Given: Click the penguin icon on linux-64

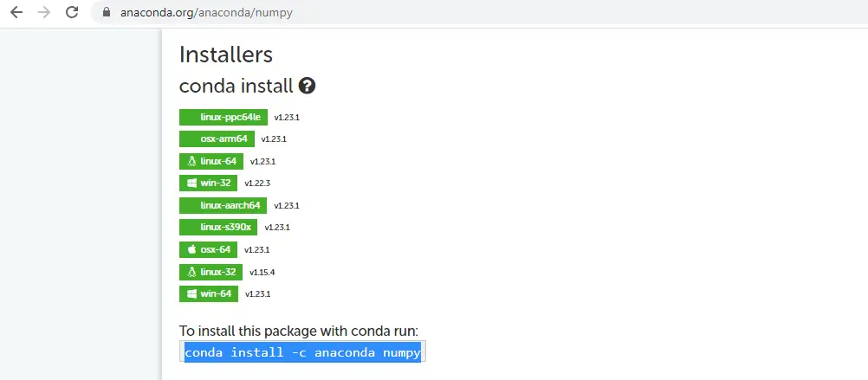Looking at the screenshot, I should click(192, 162).
